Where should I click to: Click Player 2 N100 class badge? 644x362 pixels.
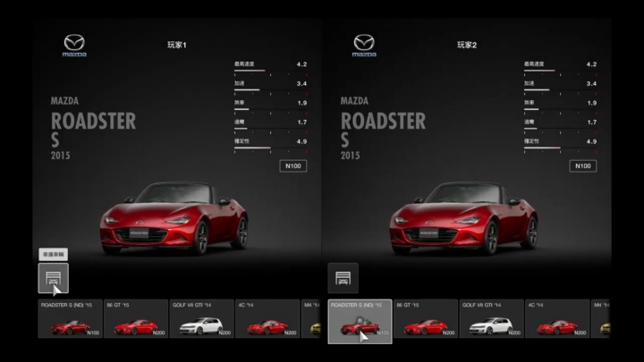pyautogui.click(x=583, y=166)
